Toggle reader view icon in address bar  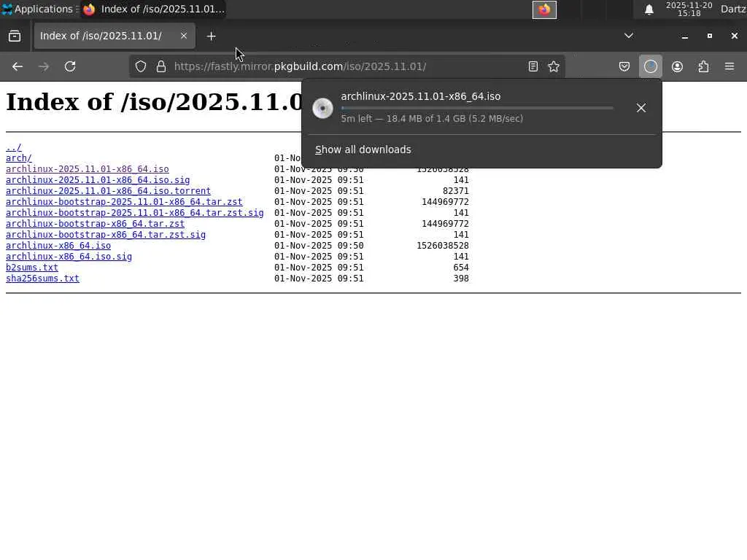[x=533, y=66]
